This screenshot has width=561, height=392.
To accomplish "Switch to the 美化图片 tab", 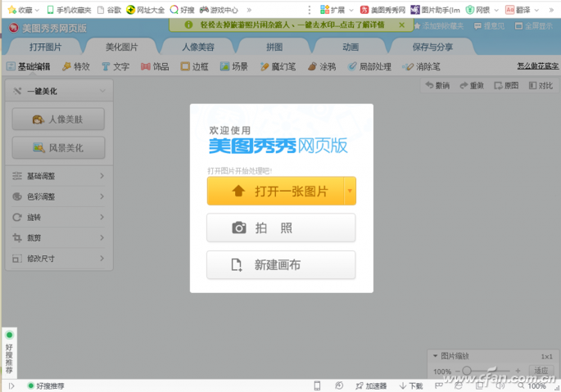I will coord(122,47).
